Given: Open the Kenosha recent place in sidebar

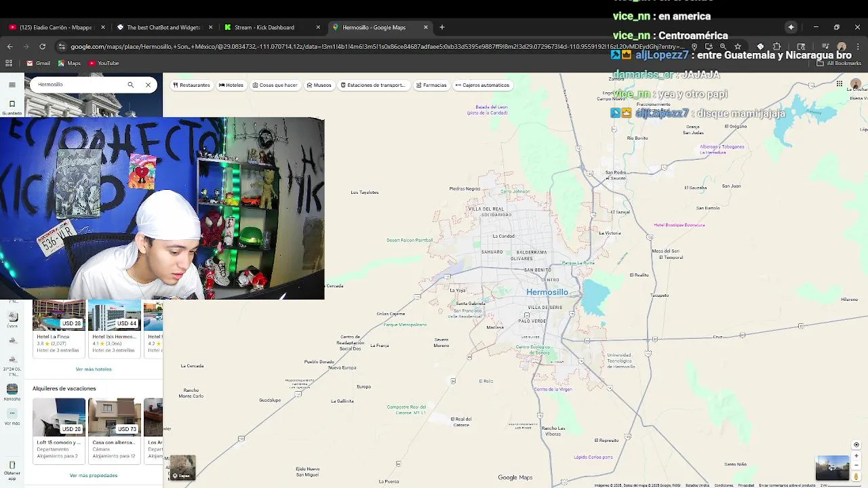Looking at the screenshot, I should pos(12,392).
